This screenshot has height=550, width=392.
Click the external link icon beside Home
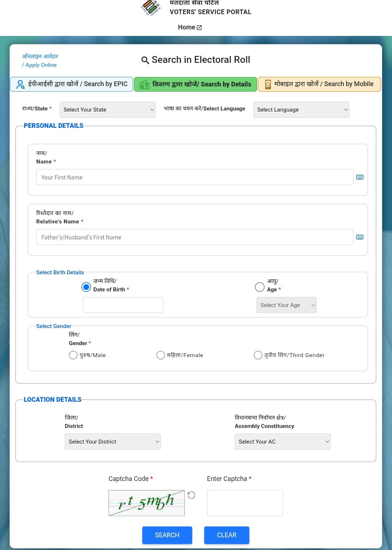click(199, 28)
